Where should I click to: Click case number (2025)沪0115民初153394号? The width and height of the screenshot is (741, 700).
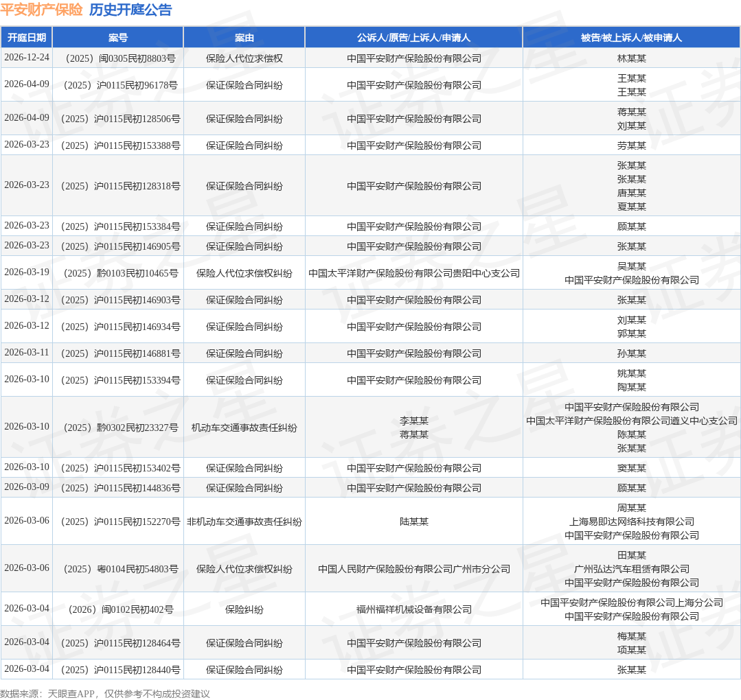117,381
